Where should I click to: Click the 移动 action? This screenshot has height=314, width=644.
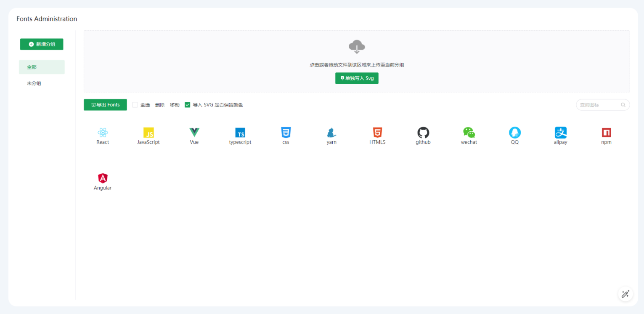click(x=175, y=105)
